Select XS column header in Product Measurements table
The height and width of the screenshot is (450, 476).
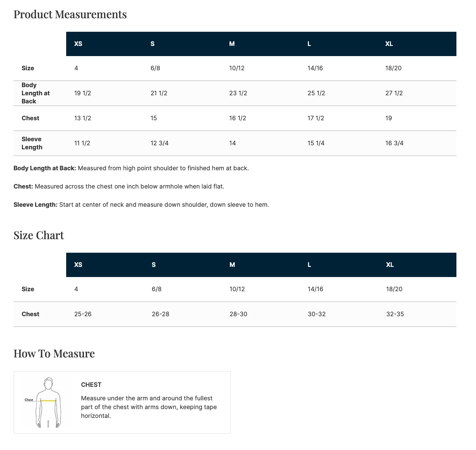tap(78, 44)
